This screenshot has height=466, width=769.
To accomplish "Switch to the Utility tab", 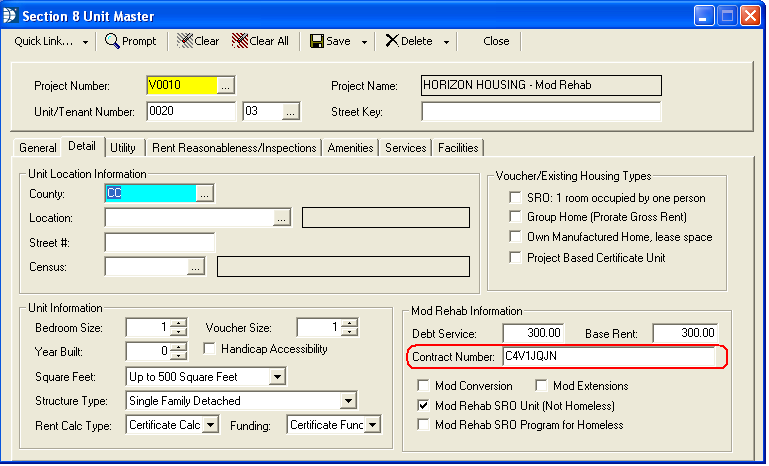I will pos(123,148).
